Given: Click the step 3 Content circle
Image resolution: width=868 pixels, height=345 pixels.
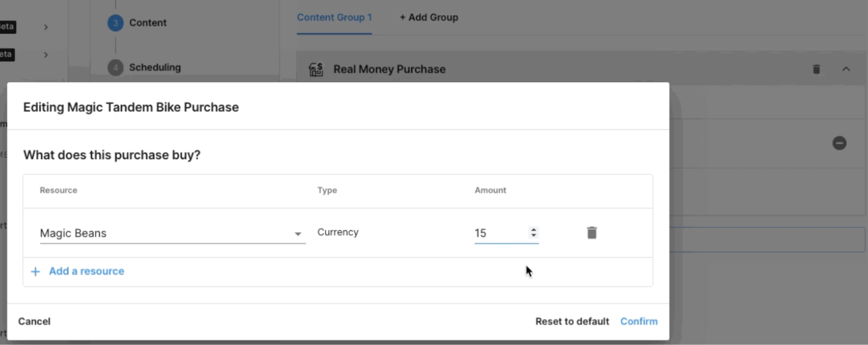Looking at the screenshot, I should [116, 23].
